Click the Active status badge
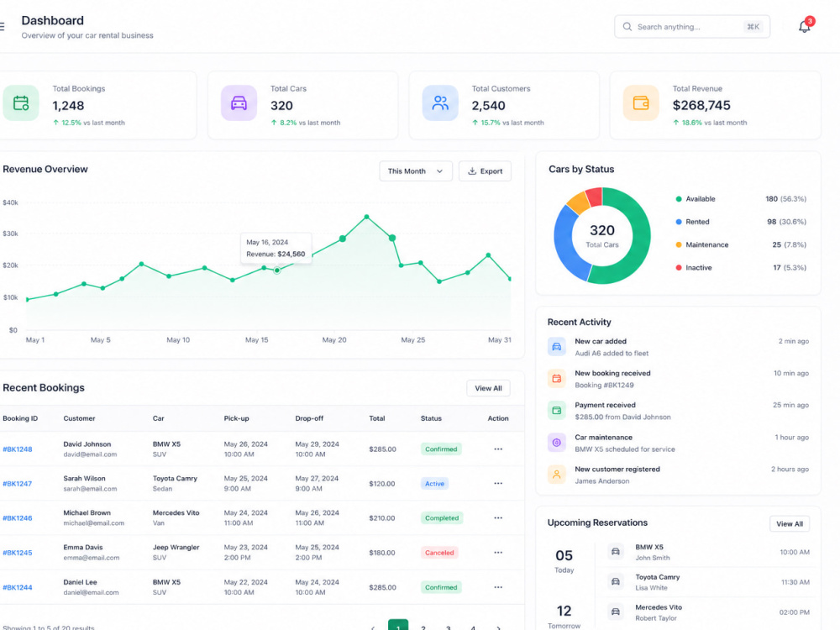The height and width of the screenshot is (630, 840). click(x=434, y=483)
